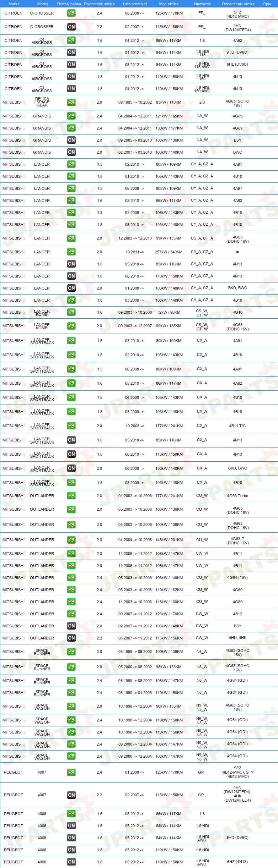Image resolution: width=278 pixels, height=868 pixels.
Task: Click the Lata produkcji column header
Action: click(135, 4)
